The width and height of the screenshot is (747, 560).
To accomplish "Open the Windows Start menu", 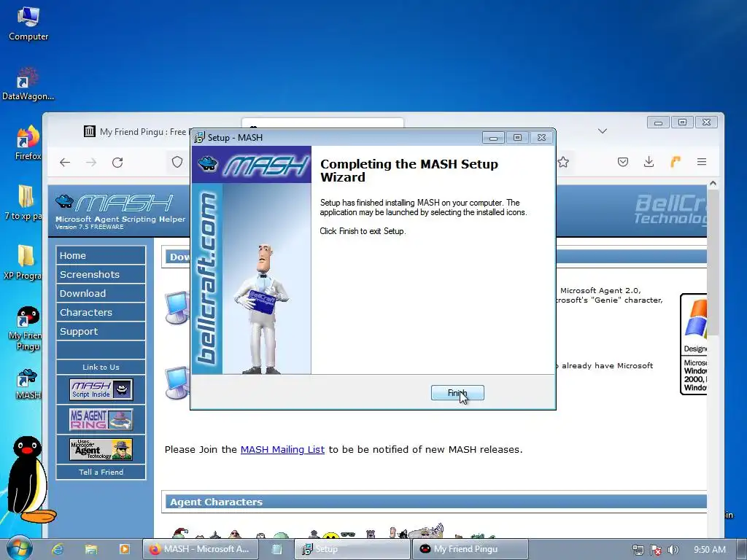I will click(x=18, y=548).
